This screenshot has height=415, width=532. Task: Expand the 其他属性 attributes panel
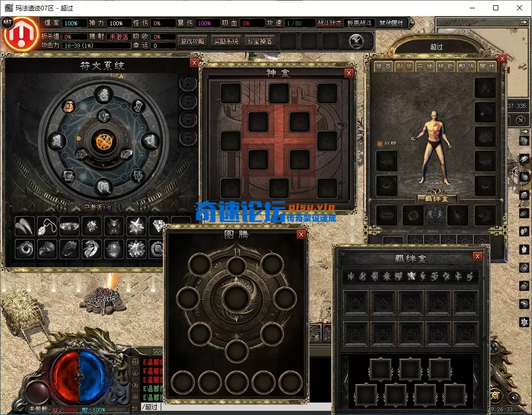coord(392,23)
